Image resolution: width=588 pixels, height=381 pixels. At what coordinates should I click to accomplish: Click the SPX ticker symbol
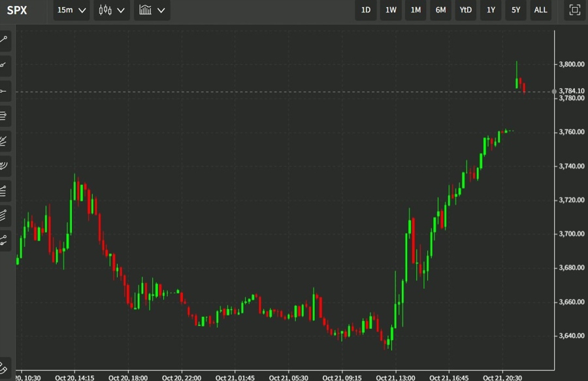point(17,10)
